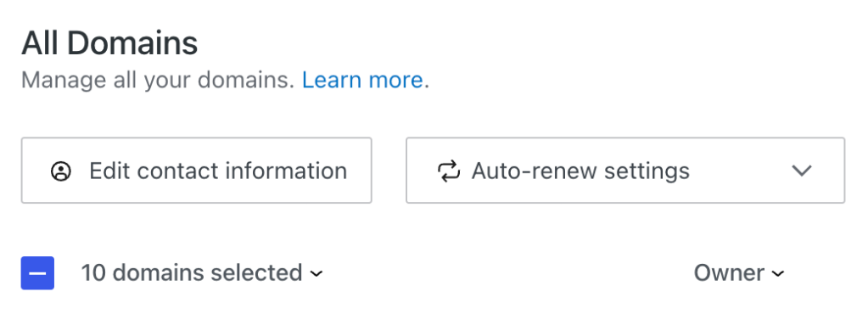Click the 10 domains selected text
This screenshot has width=868, height=314.
[192, 273]
